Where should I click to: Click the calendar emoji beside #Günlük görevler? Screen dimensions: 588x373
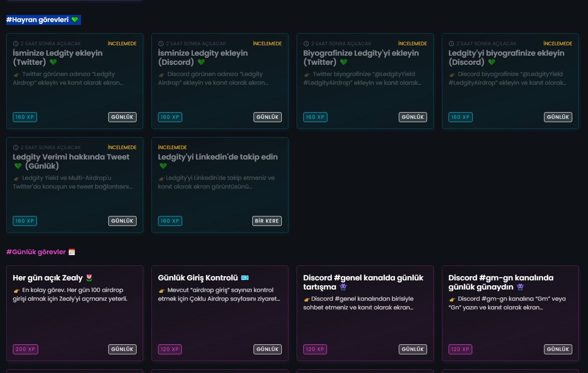(72, 252)
